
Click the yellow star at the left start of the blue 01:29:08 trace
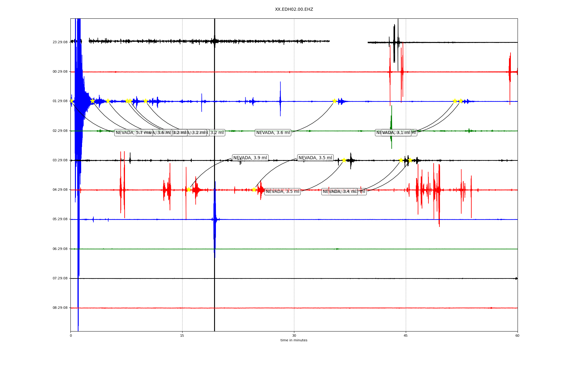pyautogui.click(x=71, y=101)
